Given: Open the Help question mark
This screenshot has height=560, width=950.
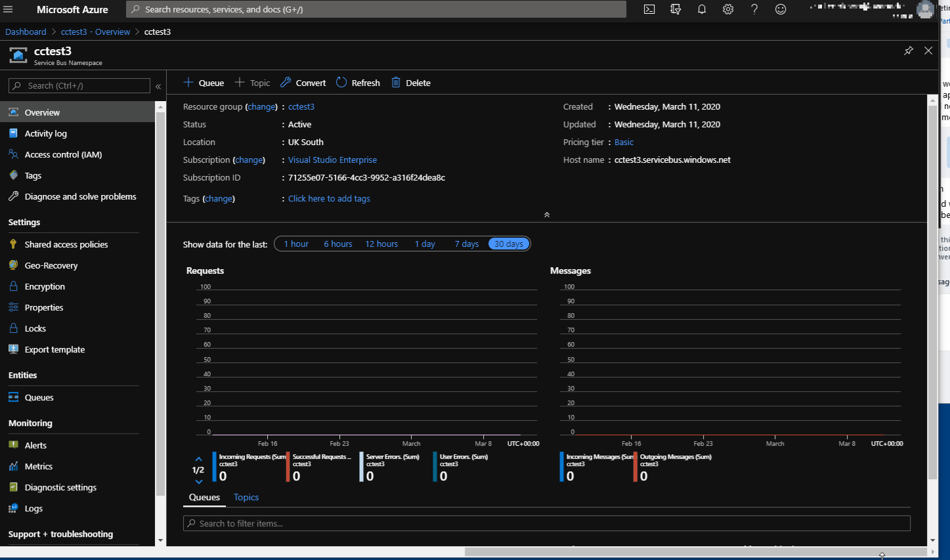Looking at the screenshot, I should 754,9.
